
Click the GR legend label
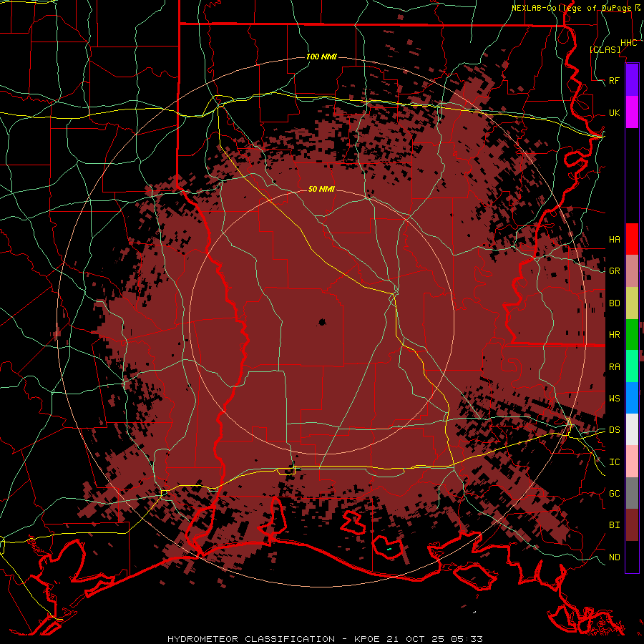615,271
